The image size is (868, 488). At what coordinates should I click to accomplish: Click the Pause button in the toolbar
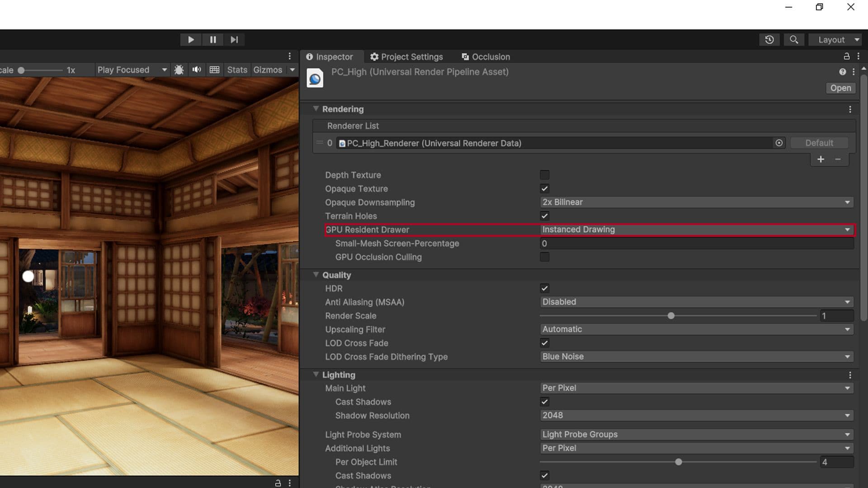[x=212, y=39]
